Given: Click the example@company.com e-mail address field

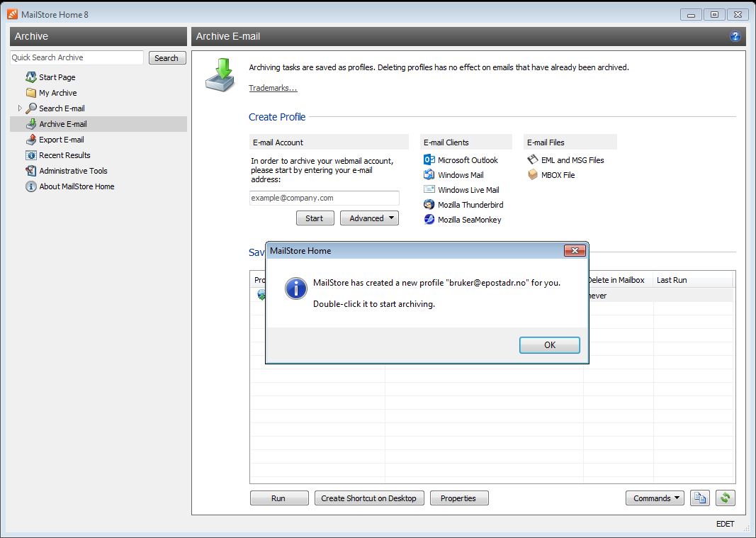Looking at the screenshot, I should pos(324,198).
